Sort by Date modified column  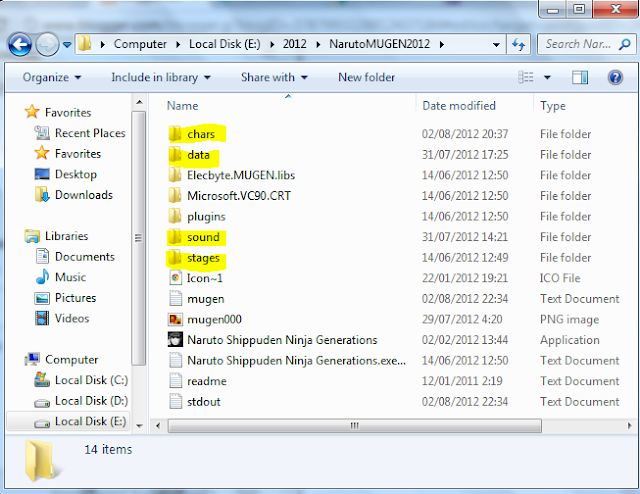tap(459, 106)
